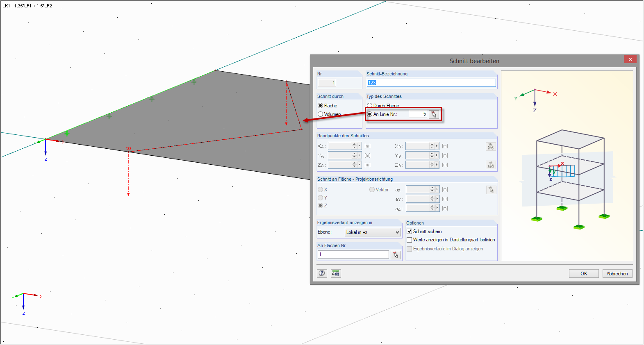Image resolution: width=644 pixels, height=345 pixels.
Task: Click the load combination text LK1 : 1.35*LF1 + 1.5*LF2
Action: (x=27, y=6)
